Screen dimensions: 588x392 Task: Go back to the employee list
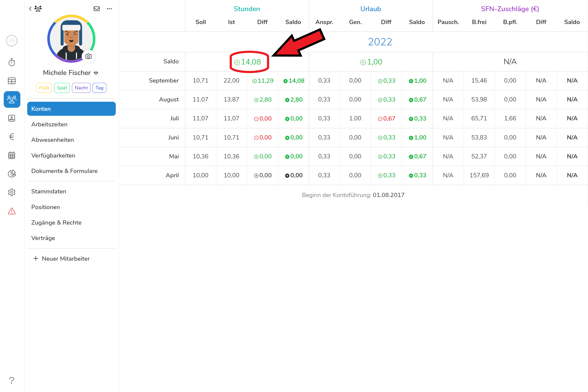tap(30, 9)
